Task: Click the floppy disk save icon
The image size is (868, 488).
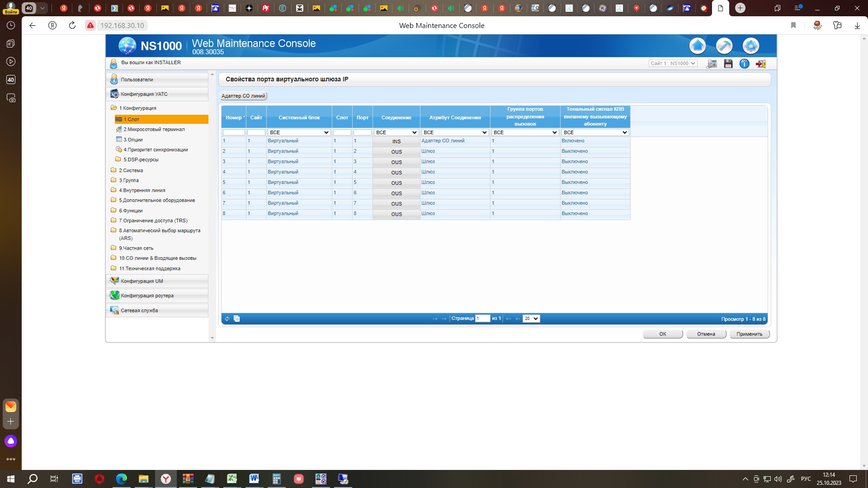Action: point(728,64)
